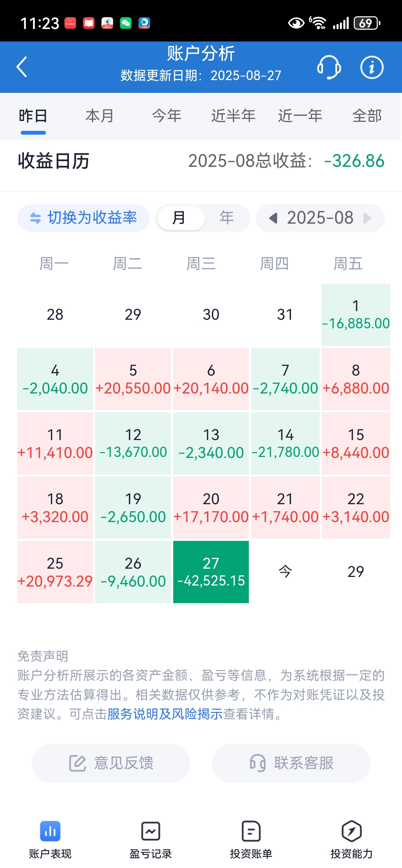Viewport: 402px width, 868px height.
Task: Tap the info circle icon
Action: click(372, 67)
